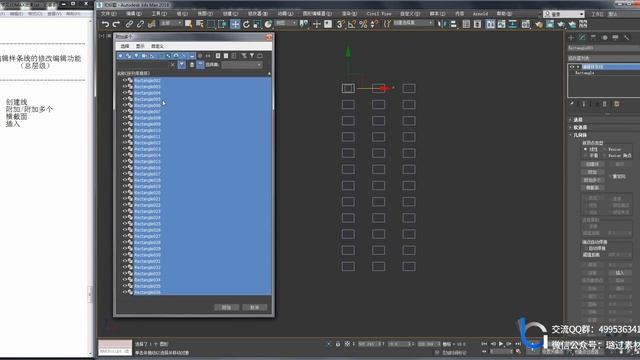This screenshot has height=360, width=640.
Task: Click the Redo arrow in main toolbar
Action: [117, 24]
